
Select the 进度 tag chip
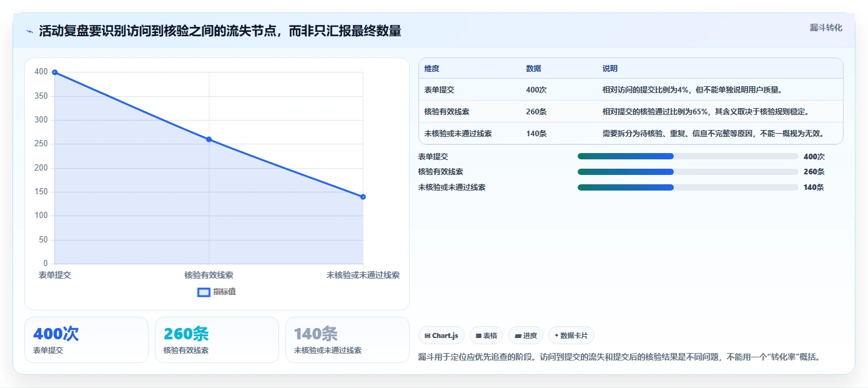(x=526, y=336)
